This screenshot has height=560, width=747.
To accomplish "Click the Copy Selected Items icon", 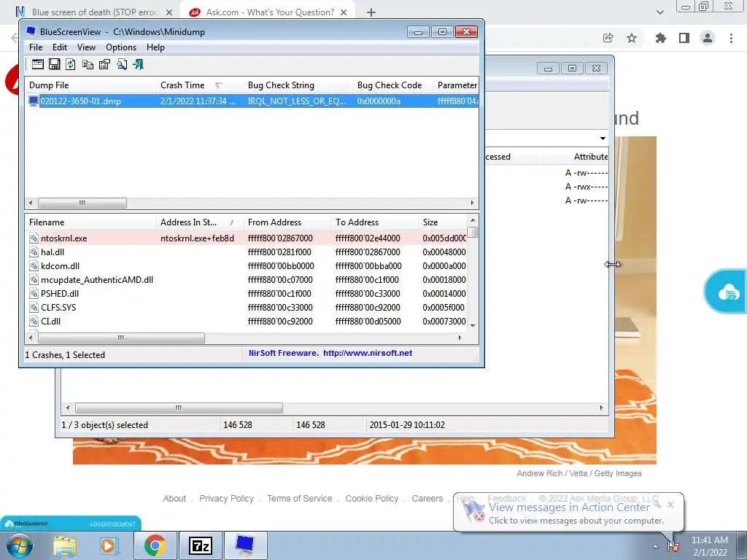I will (88, 64).
